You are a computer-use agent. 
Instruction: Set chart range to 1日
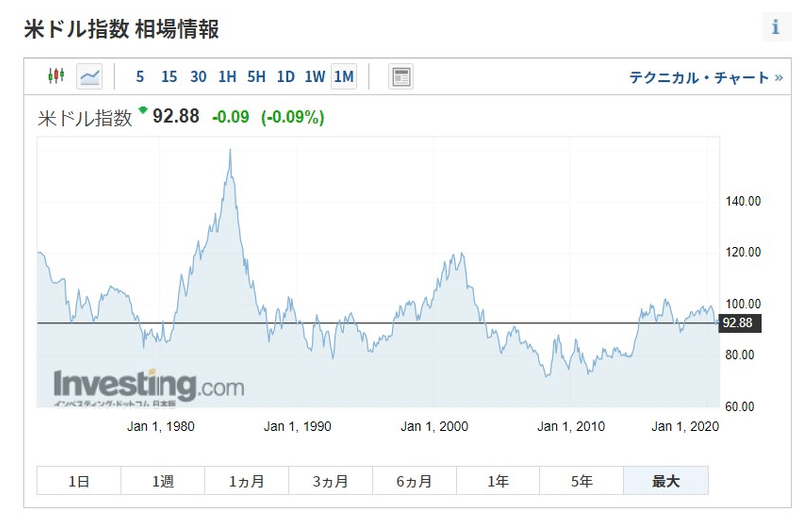79,481
